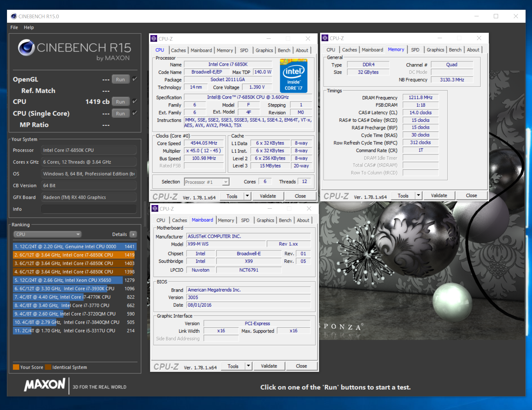Click the Cinebench R15 logo sphere
Viewport: 532px width, 410px height.
[x=26, y=47]
